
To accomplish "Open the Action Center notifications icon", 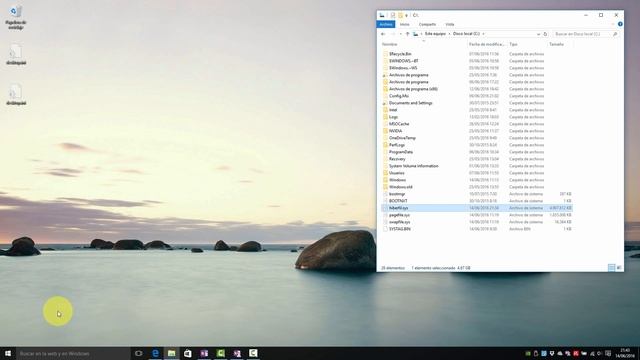I will click(x=608, y=353).
